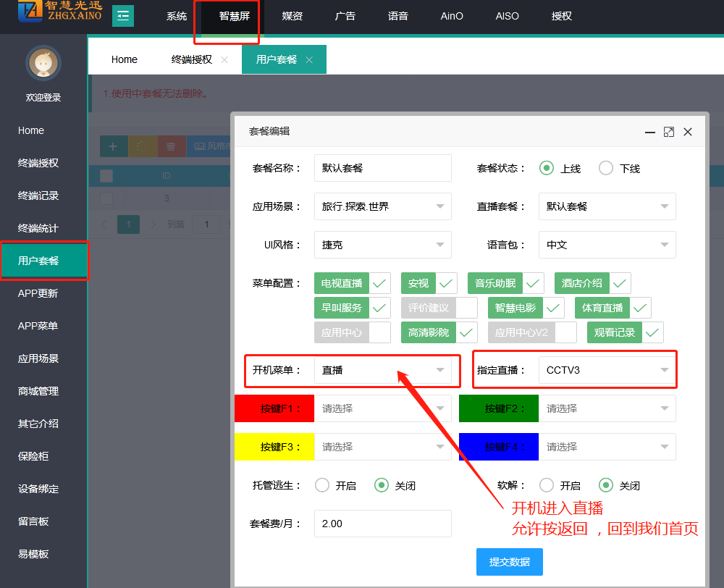Open the 媒资 top menu
This screenshot has width=724, height=588.
pos(292,16)
